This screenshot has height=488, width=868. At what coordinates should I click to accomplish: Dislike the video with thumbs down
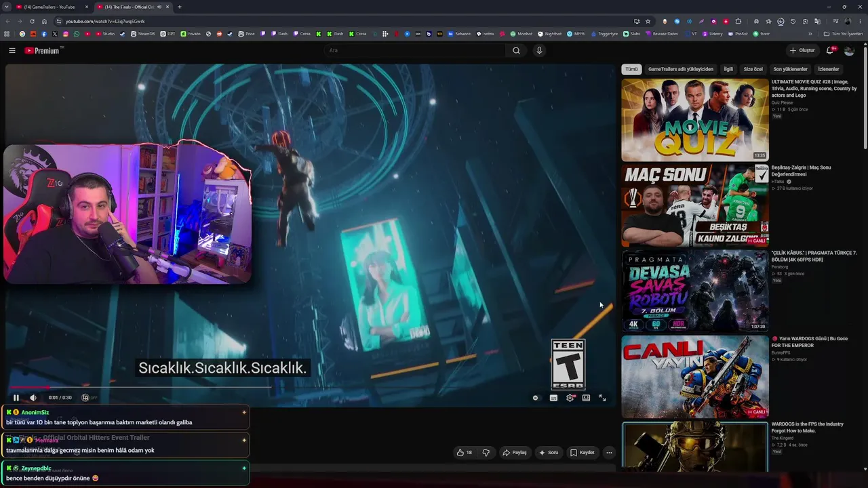click(486, 453)
